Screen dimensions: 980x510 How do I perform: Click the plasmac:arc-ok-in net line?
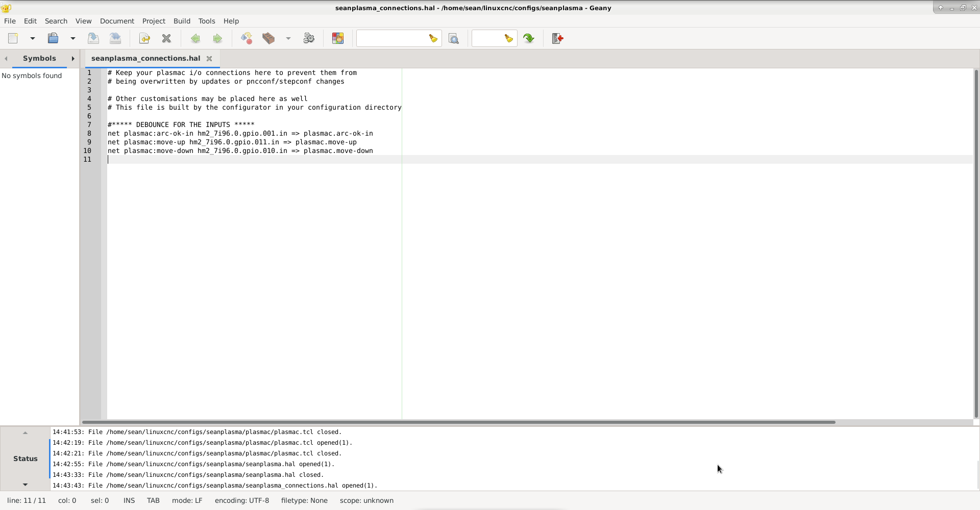click(240, 133)
